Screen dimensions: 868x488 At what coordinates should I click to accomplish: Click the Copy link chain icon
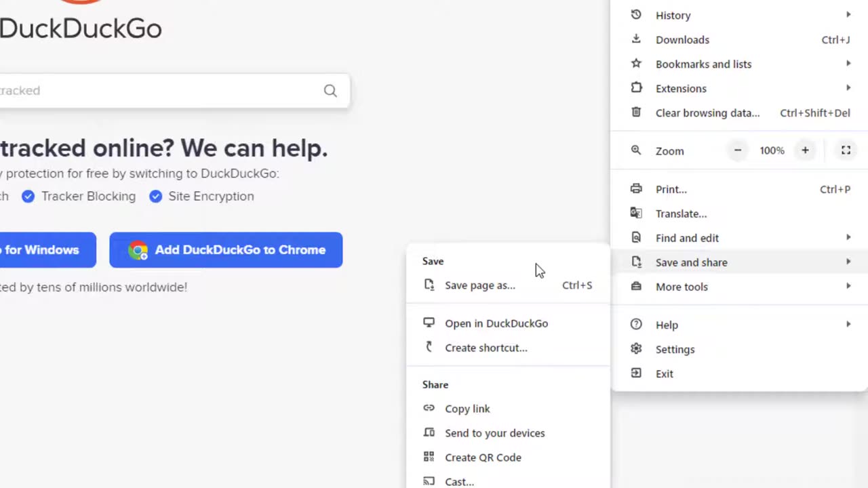[x=429, y=409]
